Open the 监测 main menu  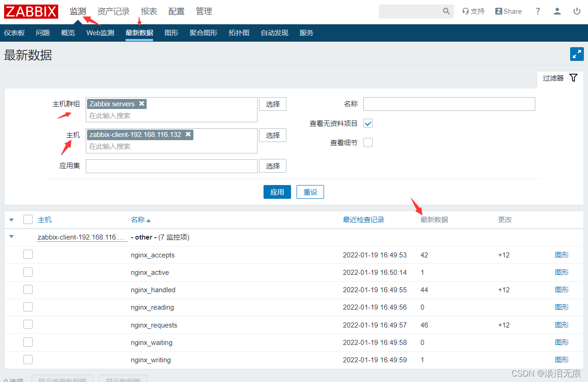[x=78, y=11]
